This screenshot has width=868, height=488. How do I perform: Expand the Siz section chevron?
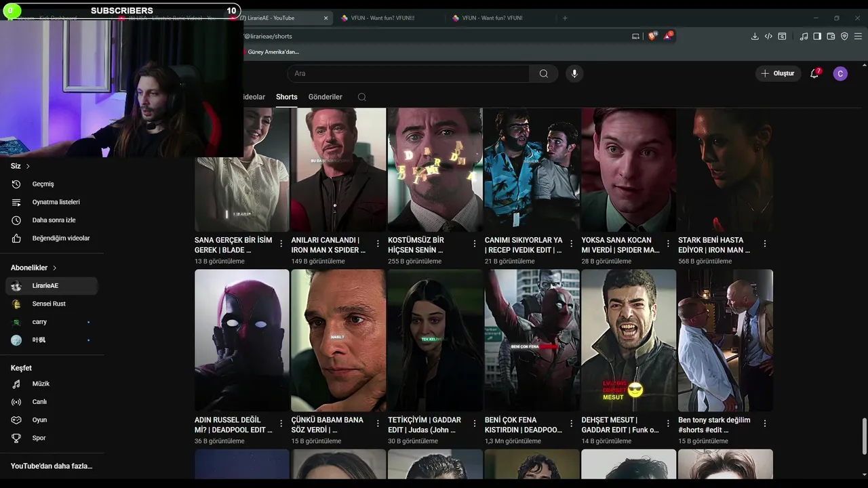point(28,166)
